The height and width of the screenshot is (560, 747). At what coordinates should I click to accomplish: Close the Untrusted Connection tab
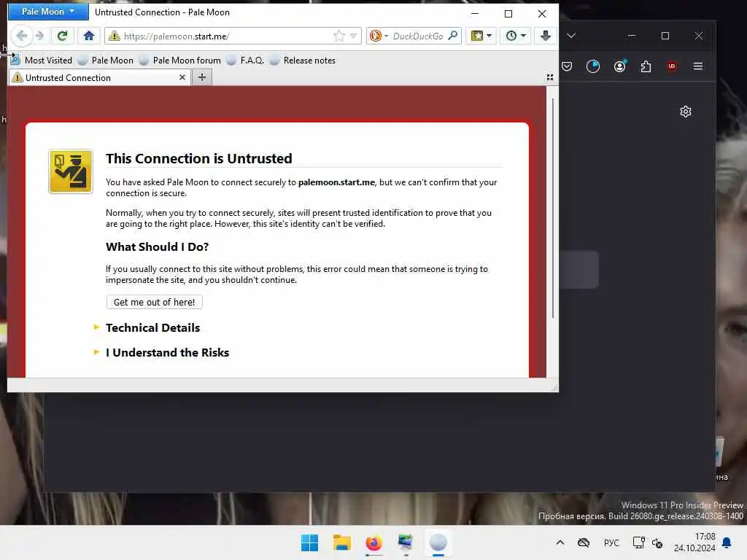tap(182, 77)
